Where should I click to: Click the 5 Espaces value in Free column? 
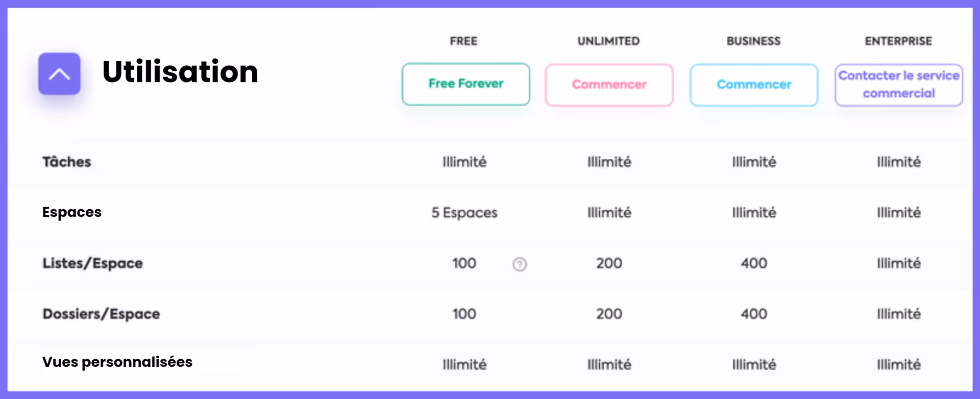point(464,212)
